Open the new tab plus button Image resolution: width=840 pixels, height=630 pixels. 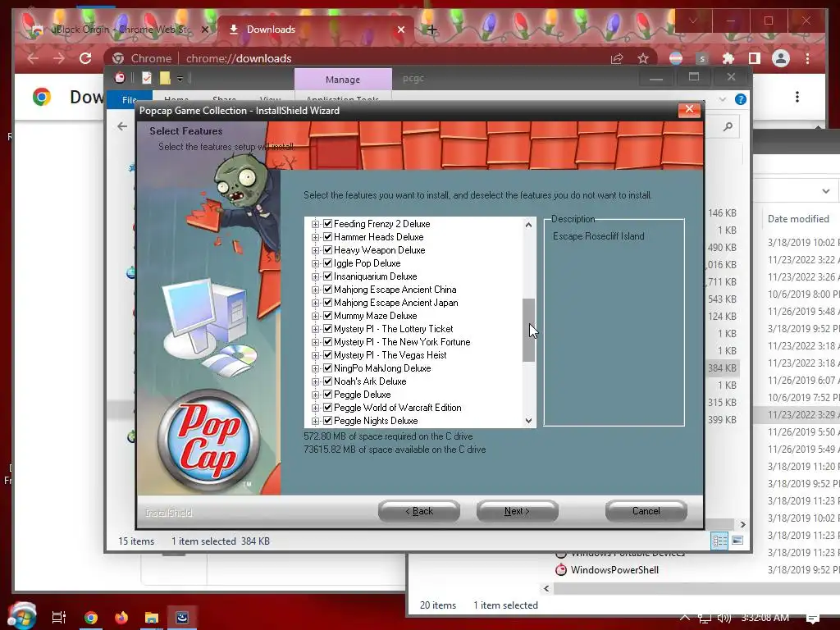click(431, 30)
